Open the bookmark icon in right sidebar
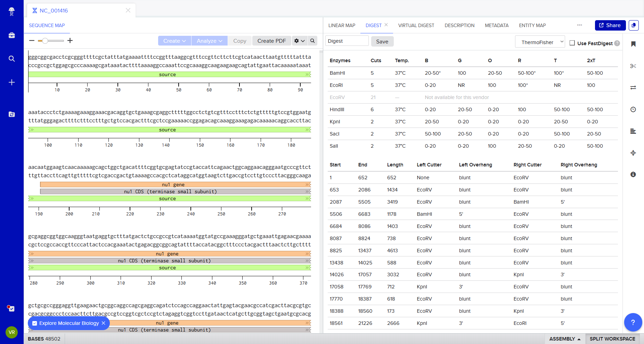 click(x=633, y=44)
